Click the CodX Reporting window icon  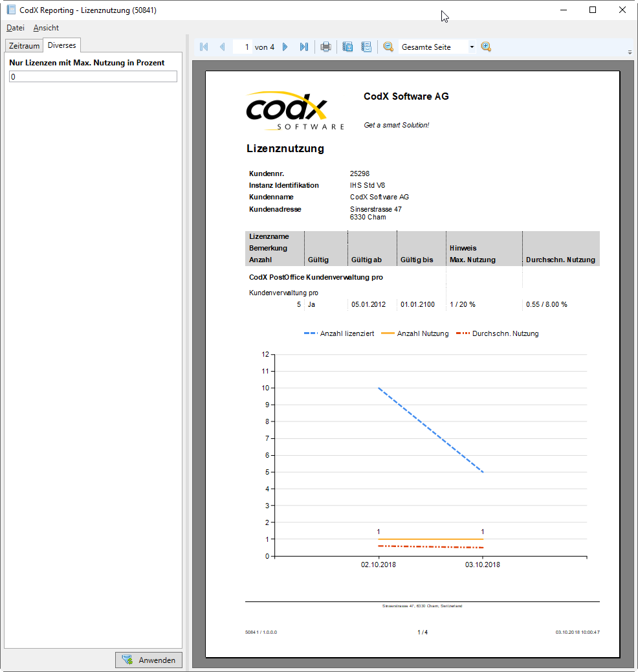pyautogui.click(x=11, y=10)
